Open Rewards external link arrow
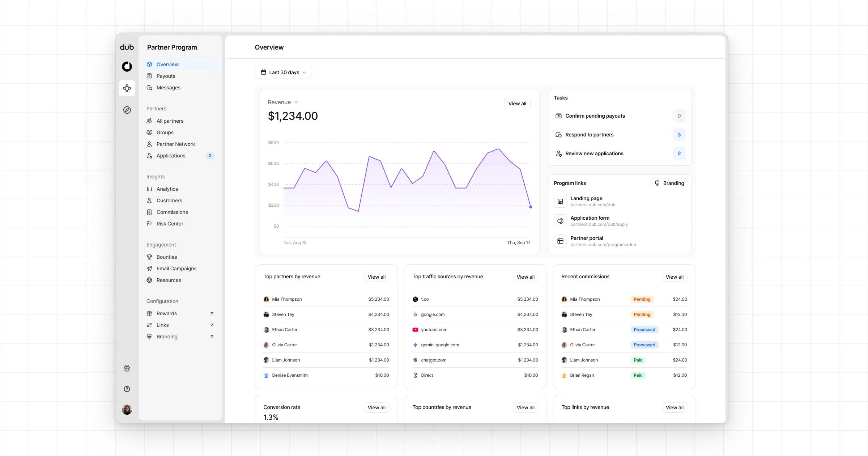Screen dimensions: 868x456 [x=212, y=313]
